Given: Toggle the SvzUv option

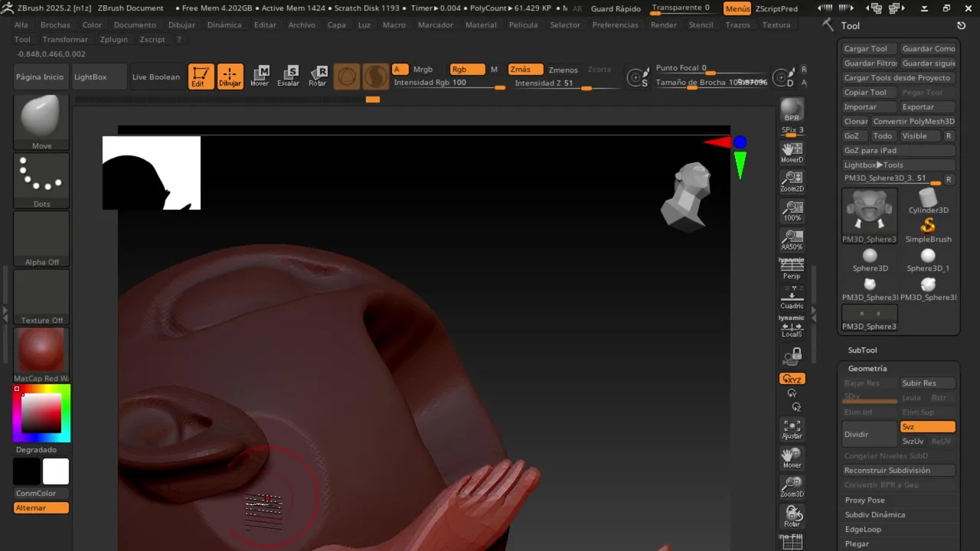Looking at the screenshot, I should [x=913, y=442].
